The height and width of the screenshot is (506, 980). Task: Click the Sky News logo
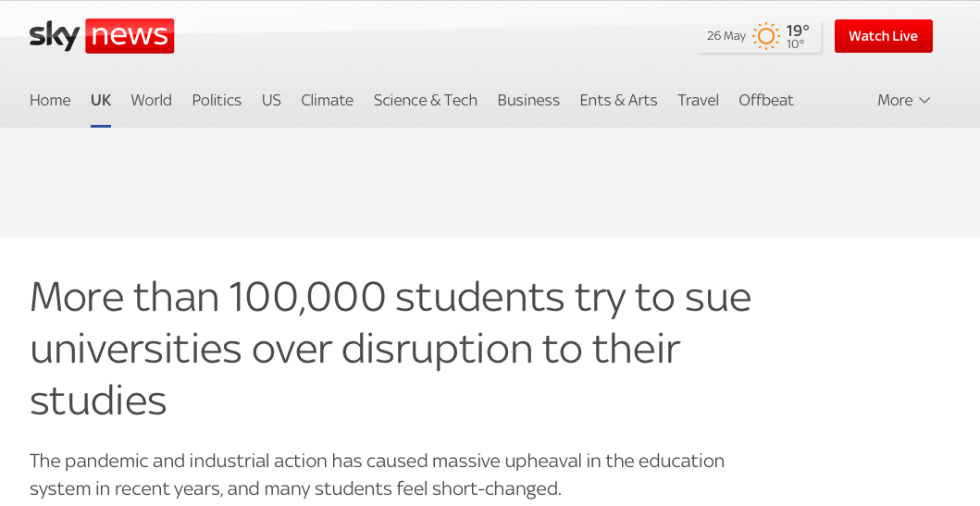pos(102,35)
